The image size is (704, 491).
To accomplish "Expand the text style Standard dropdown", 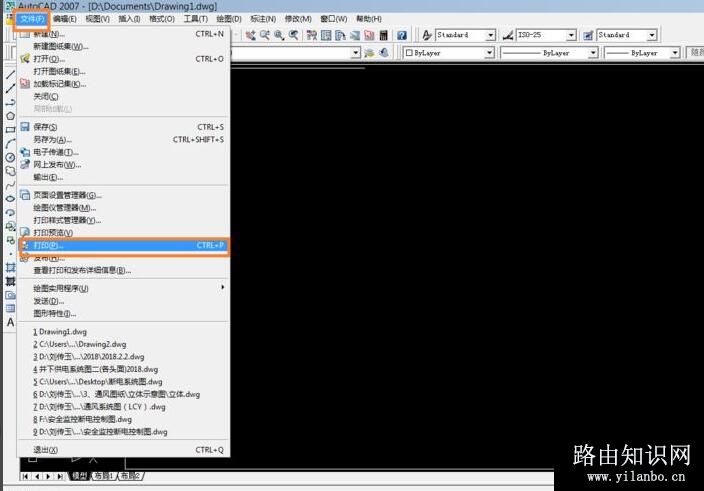I will (490, 35).
